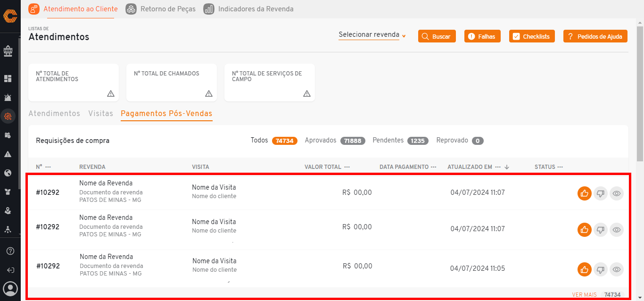Click #10292 in the row dated 11:05
This screenshot has height=301, width=644.
coord(48,266)
